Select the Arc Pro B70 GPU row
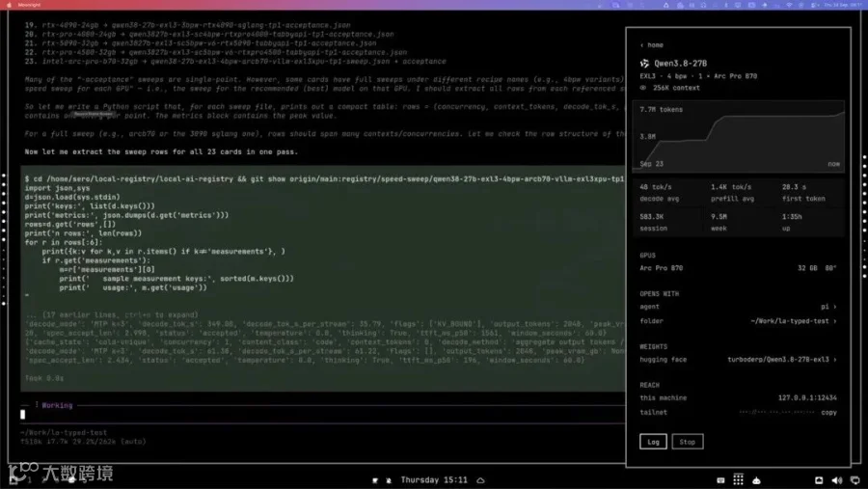Viewport: 868px width, 489px height. (x=738, y=268)
